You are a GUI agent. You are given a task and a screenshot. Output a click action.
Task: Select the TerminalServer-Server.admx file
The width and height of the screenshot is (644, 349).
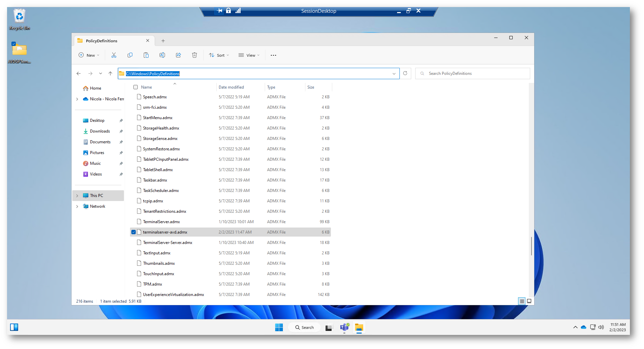[x=230, y=243]
